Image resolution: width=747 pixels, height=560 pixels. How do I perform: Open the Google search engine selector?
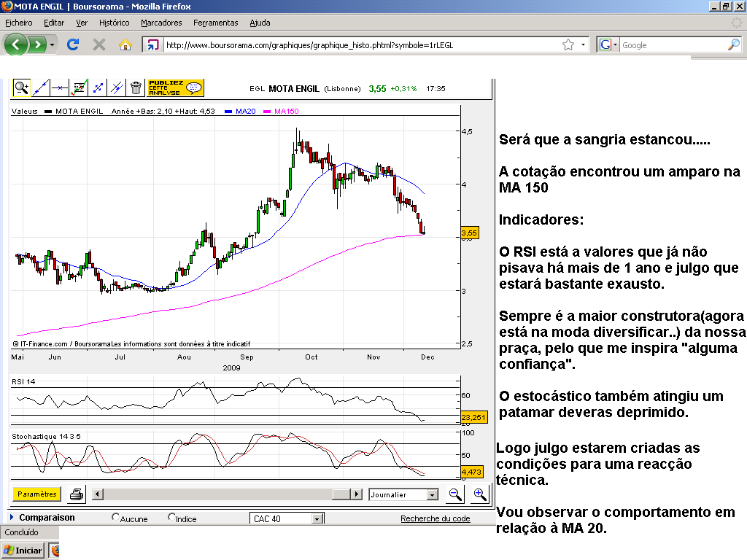(x=608, y=44)
